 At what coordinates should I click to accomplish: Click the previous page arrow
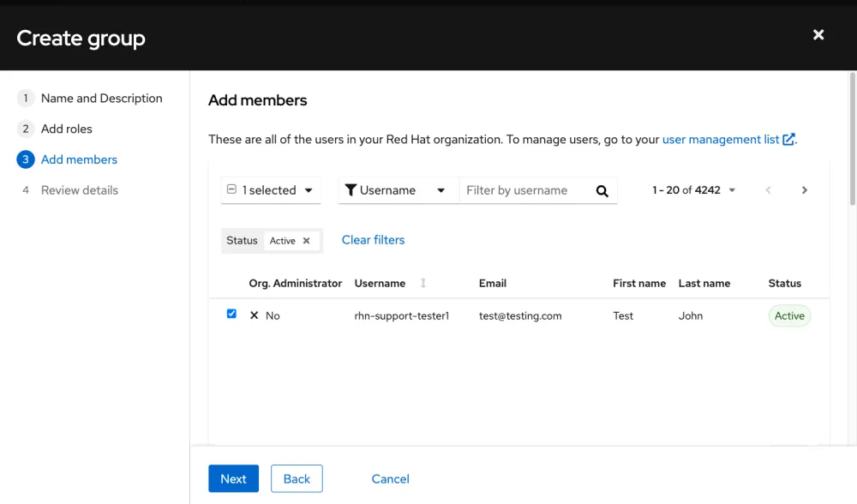tap(768, 190)
